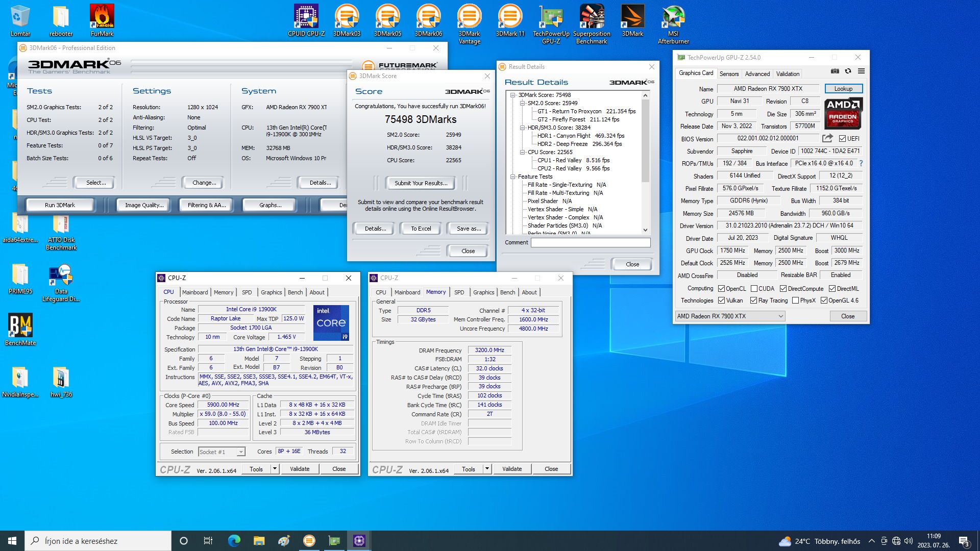Collapse the Feature Tests tree node
980x551 pixels.
tap(513, 177)
